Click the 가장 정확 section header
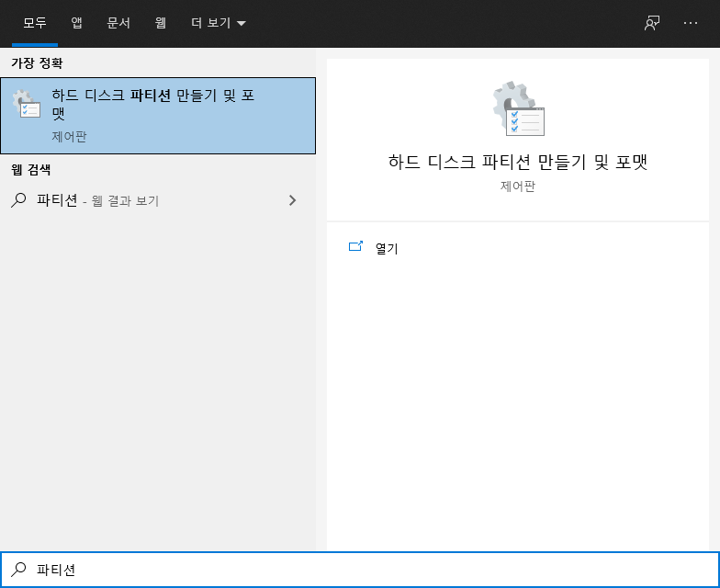The width and height of the screenshot is (720, 588). click(37, 62)
